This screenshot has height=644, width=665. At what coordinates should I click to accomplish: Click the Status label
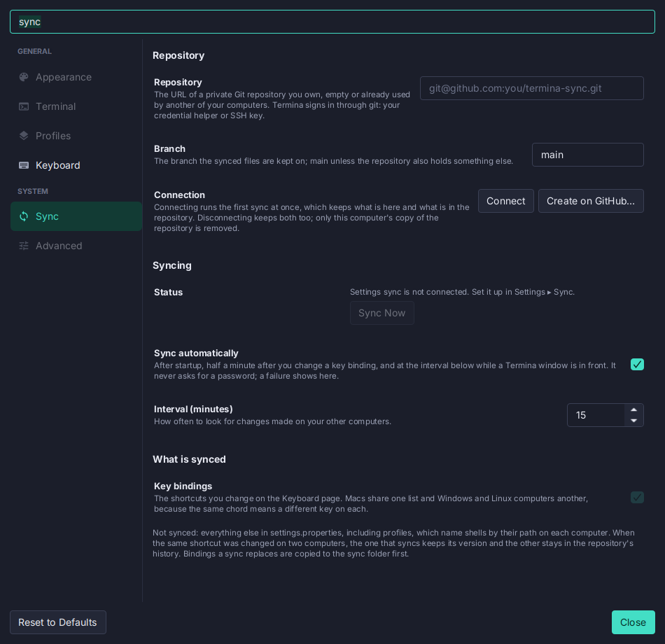pyautogui.click(x=169, y=293)
